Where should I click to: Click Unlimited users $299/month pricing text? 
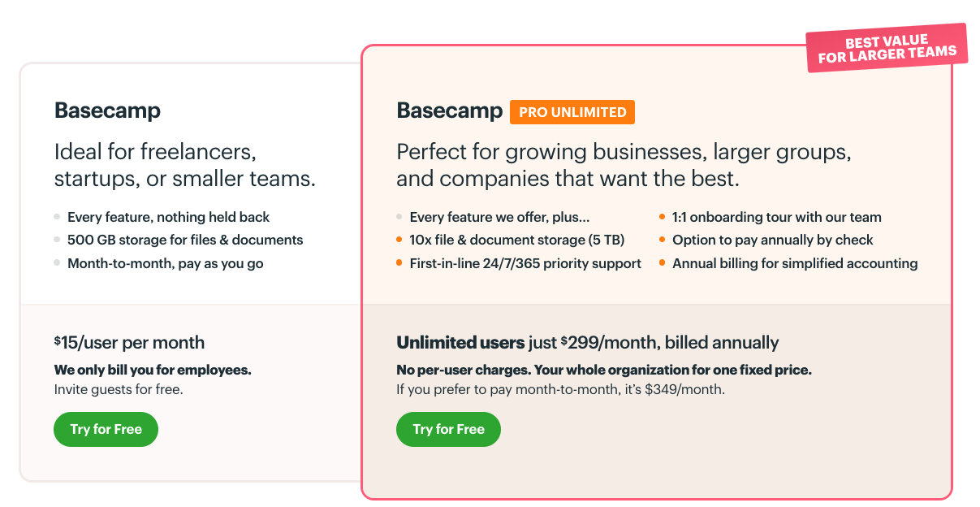coord(588,343)
